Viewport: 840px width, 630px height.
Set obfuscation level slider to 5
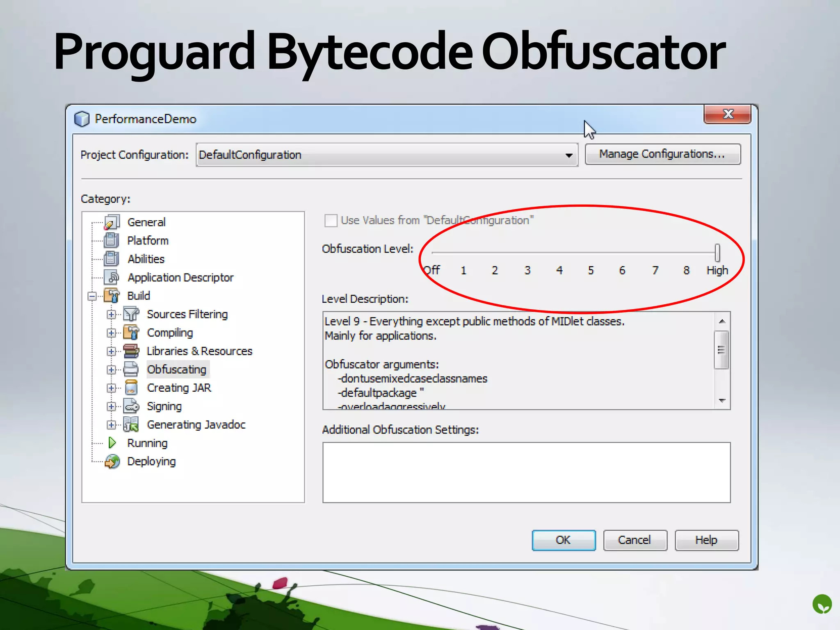(591, 253)
